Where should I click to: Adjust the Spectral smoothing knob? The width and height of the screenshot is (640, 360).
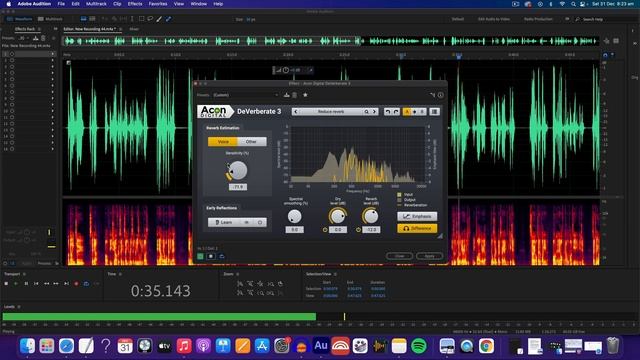294,216
